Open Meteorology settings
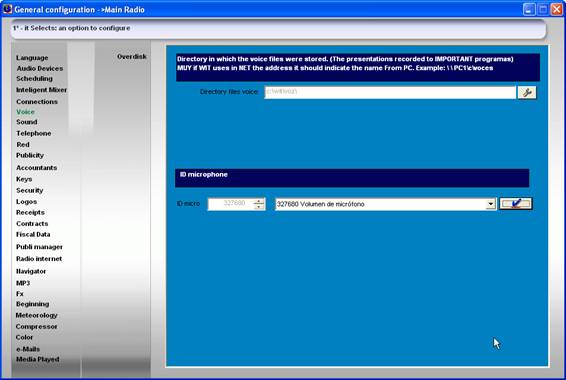 click(36, 315)
